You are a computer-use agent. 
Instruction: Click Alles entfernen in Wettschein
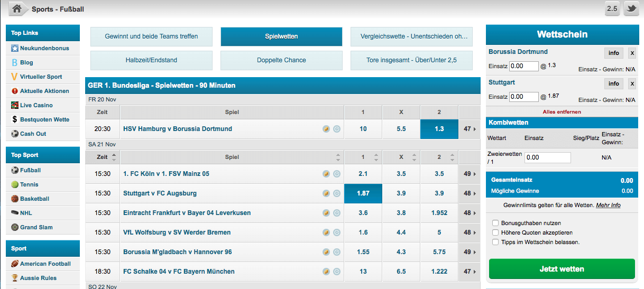click(x=562, y=112)
